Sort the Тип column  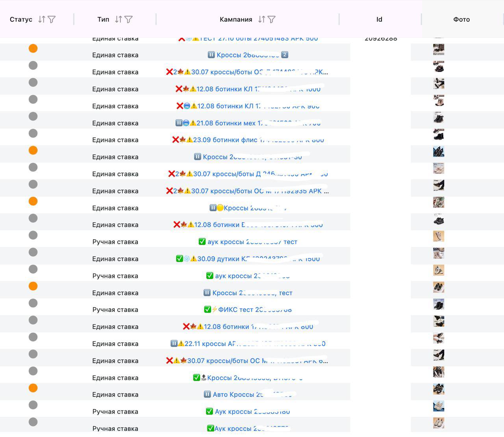(119, 19)
